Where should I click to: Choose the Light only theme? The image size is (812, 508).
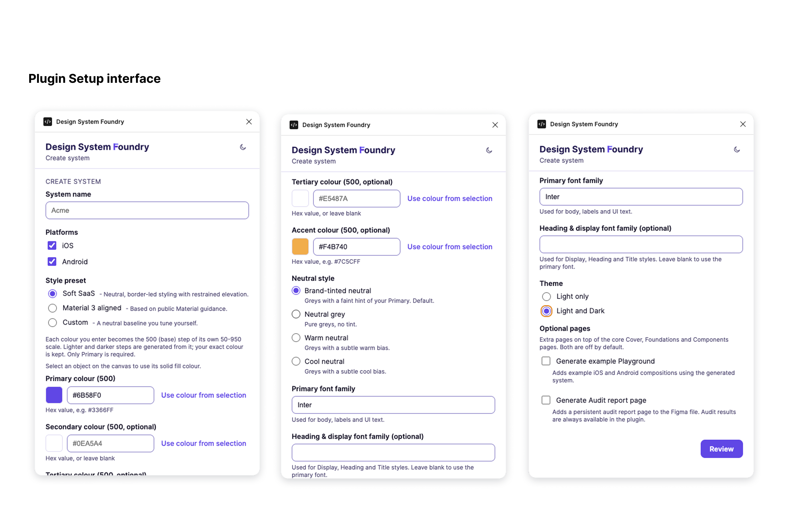[547, 296]
